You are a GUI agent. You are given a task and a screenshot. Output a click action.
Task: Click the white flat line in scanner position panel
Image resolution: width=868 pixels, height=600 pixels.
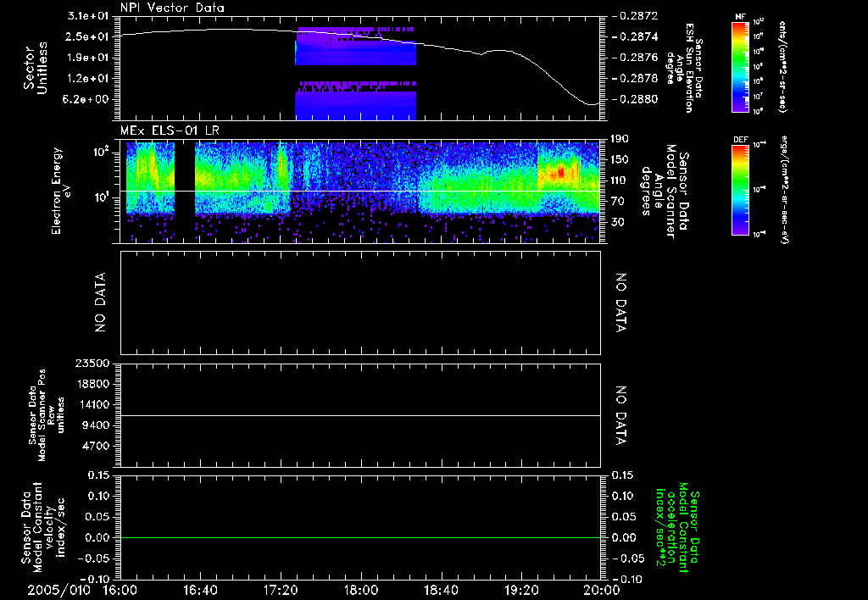coord(360,415)
